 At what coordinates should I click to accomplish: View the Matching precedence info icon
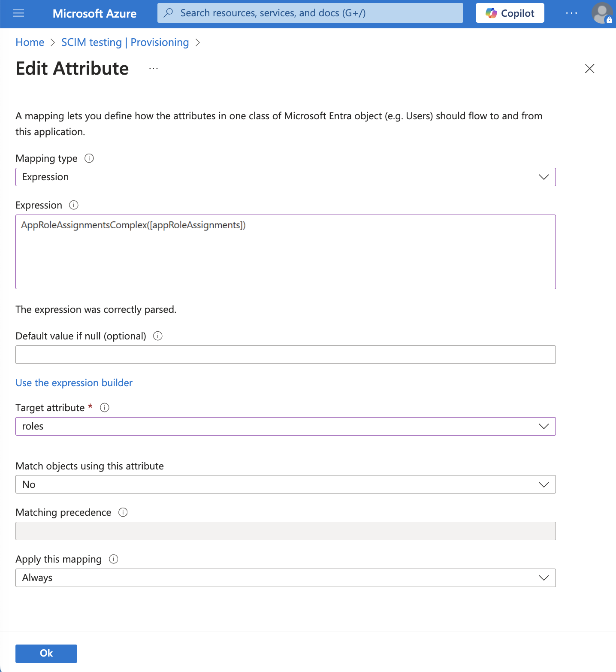click(x=123, y=512)
